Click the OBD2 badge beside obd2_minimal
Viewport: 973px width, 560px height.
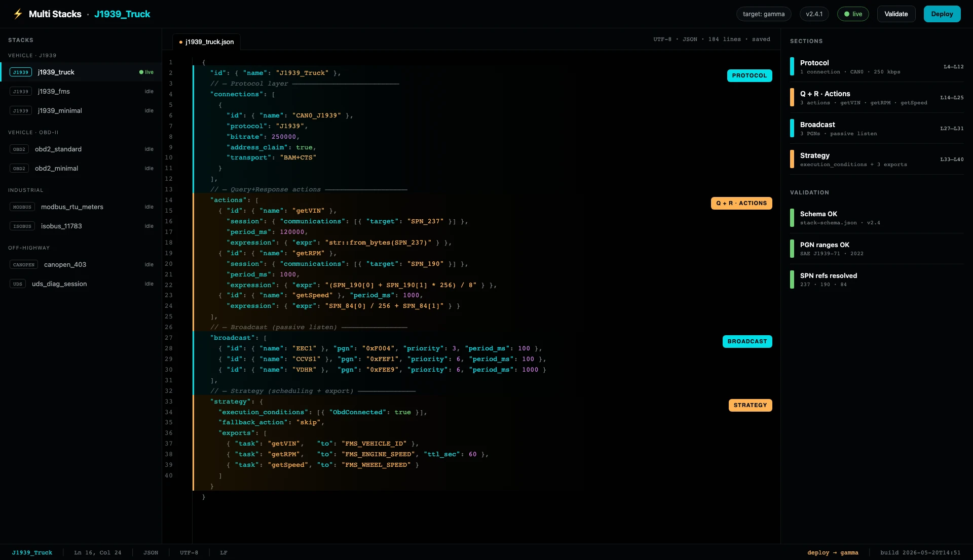coord(19,168)
